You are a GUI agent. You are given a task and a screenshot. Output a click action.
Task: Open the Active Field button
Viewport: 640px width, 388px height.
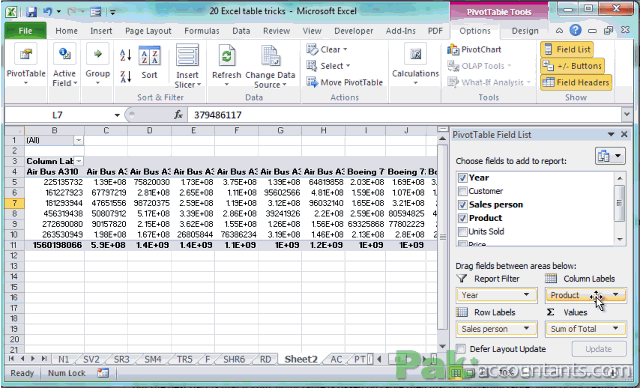(64, 65)
